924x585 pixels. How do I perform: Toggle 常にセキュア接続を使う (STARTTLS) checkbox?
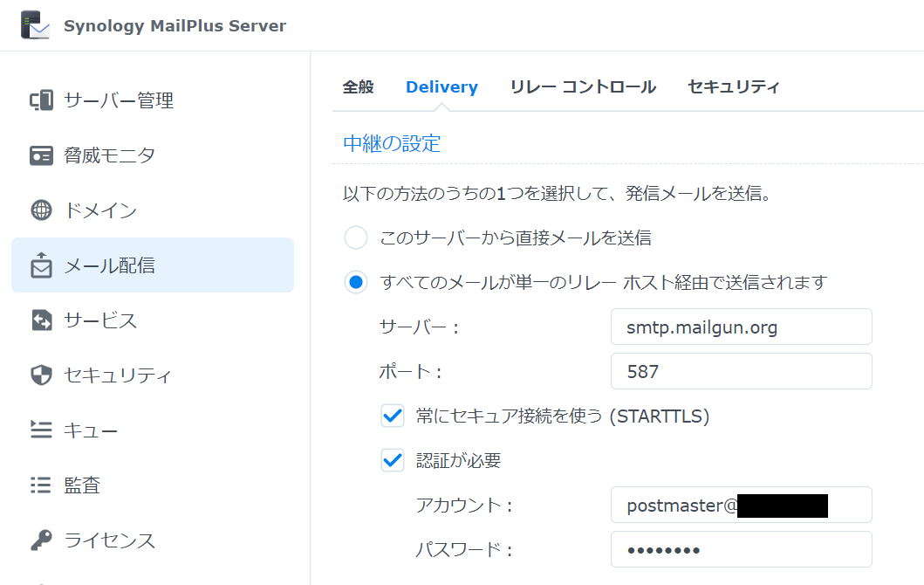tap(393, 416)
